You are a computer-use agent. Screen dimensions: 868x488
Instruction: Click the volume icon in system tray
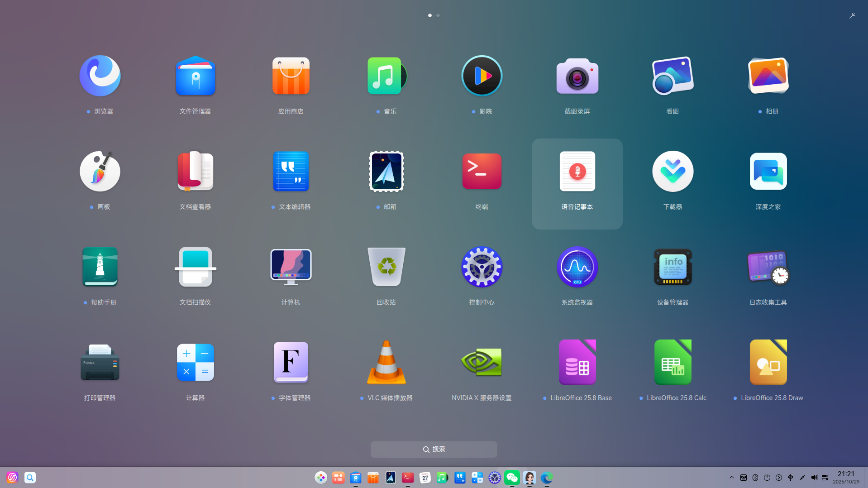click(x=814, y=478)
